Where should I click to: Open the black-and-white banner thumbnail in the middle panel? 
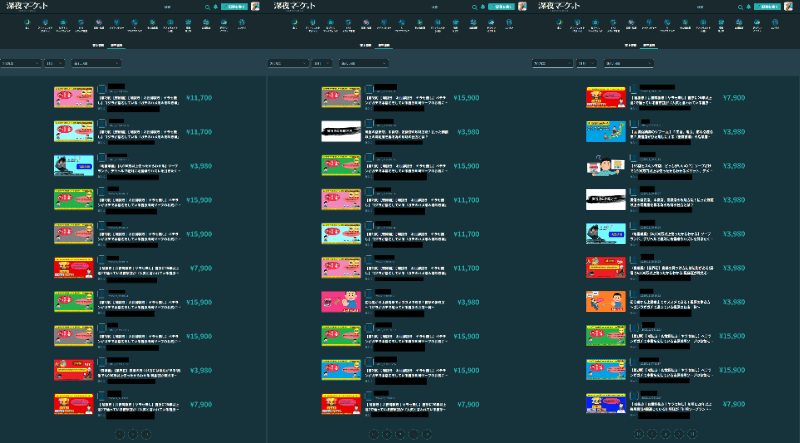341,131
